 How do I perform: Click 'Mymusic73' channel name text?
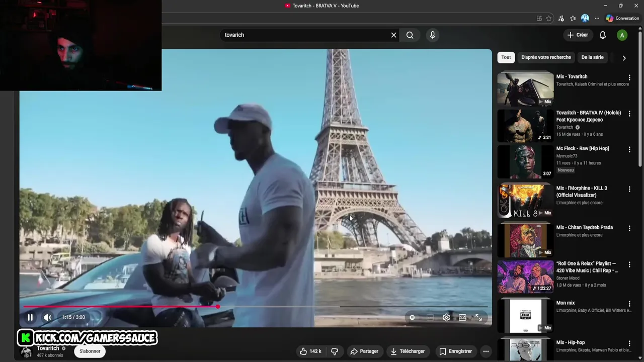pos(567,156)
